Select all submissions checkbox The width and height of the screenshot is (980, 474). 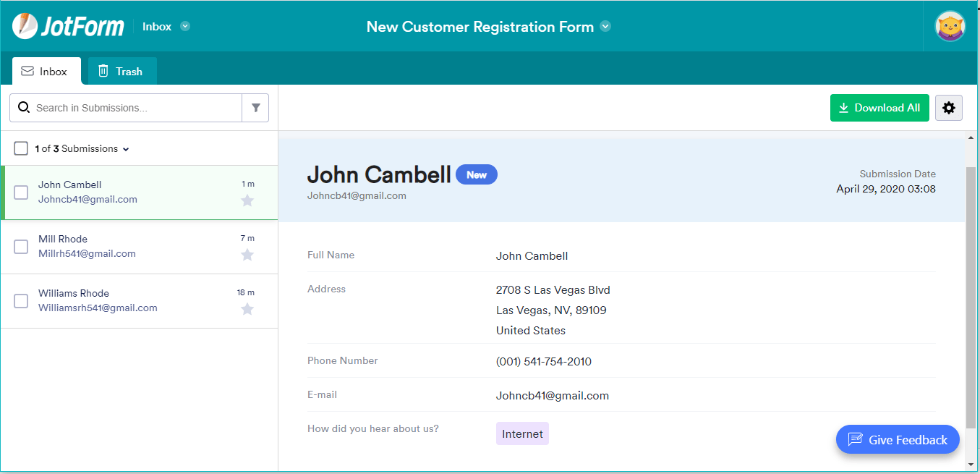21,148
